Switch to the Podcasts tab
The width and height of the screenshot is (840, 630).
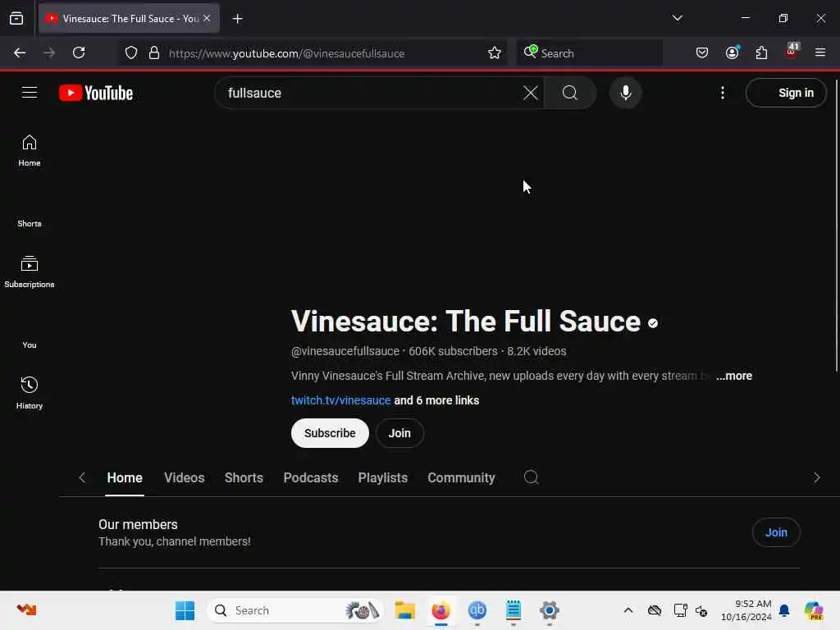[x=311, y=477]
